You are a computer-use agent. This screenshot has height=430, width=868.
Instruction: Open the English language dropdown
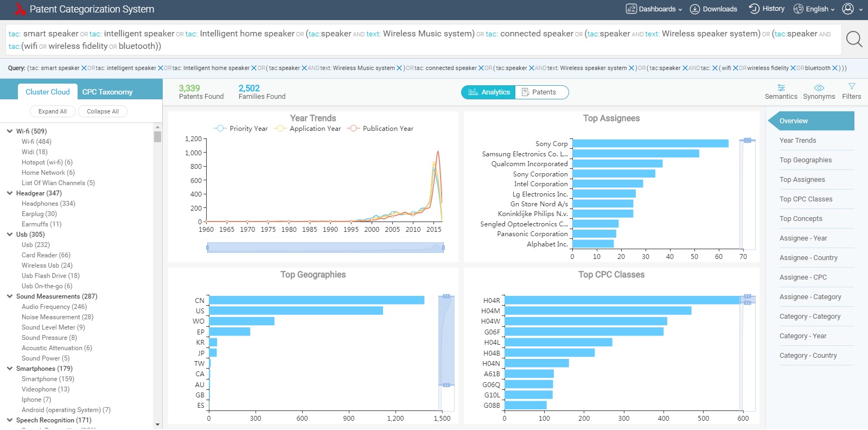(x=814, y=9)
